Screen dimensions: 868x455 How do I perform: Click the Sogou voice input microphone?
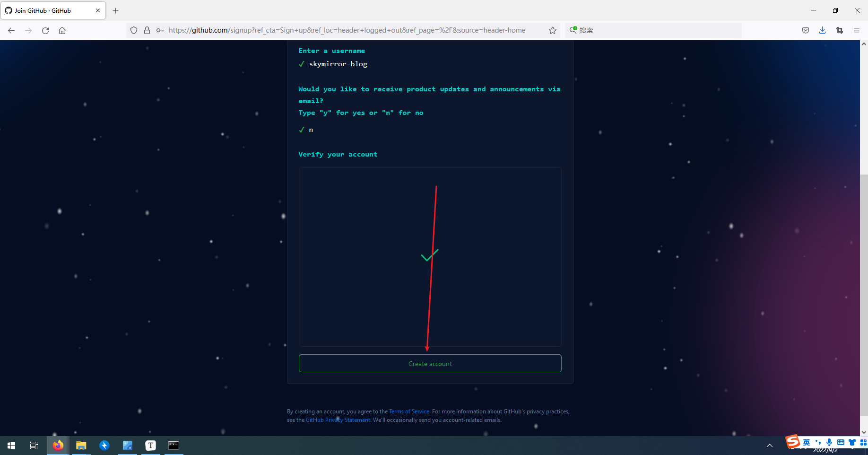click(829, 442)
